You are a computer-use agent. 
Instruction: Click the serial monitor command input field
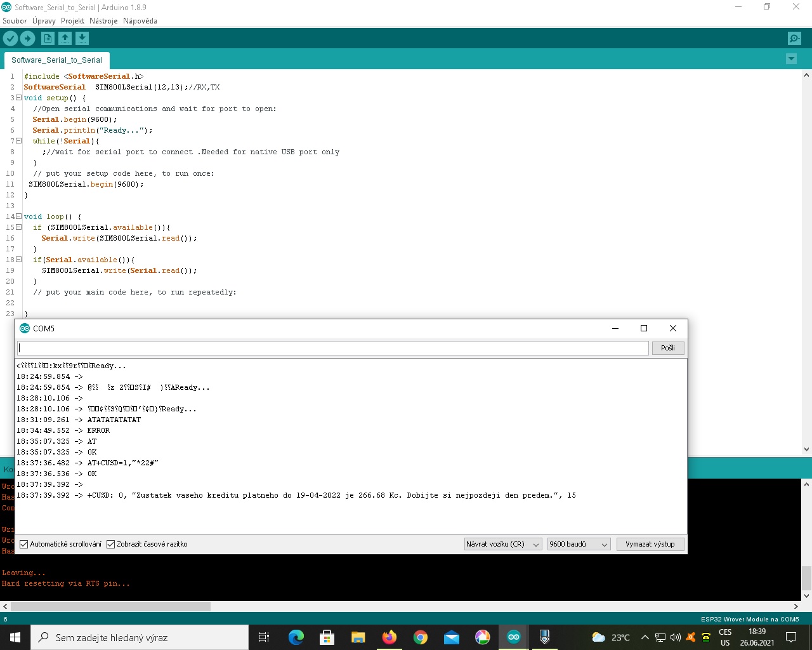point(333,348)
